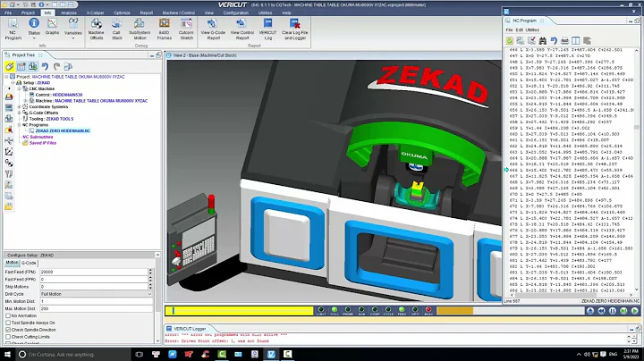
Task: Open Utilities menu in NC Program window
Action: tap(532, 30)
